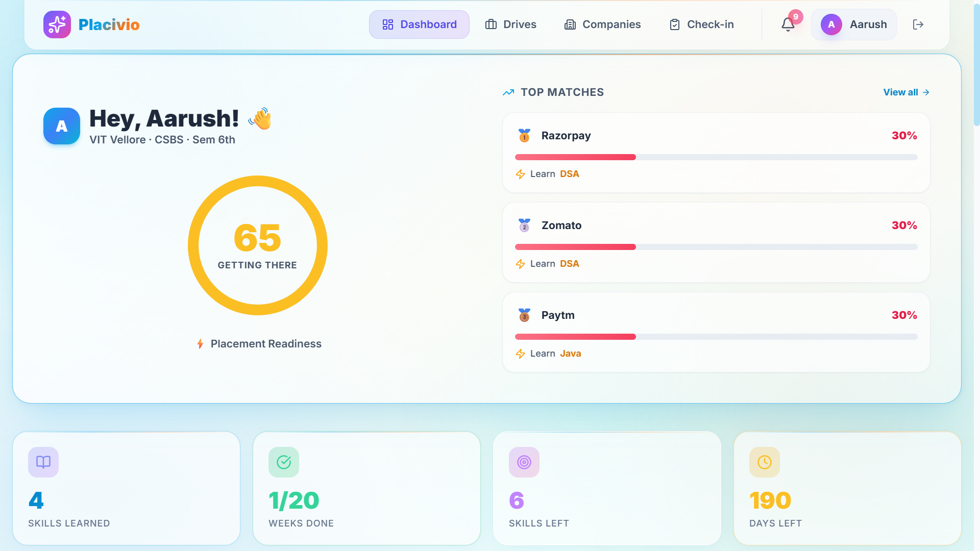This screenshot has height=551, width=980.
Task: Click the blue A avatar beside the greeting
Action: [62, 126]
